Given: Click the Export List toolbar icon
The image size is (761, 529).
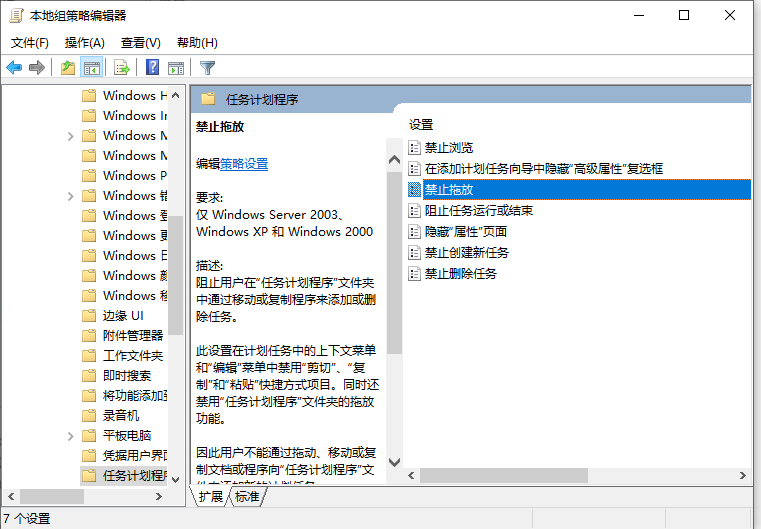Looking at the screenshot, I should click(122, 68).
